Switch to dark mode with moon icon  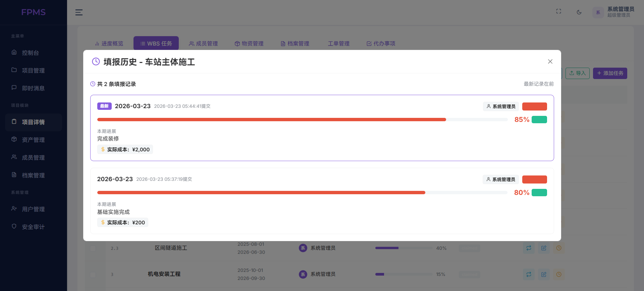(x=579, y=12)
